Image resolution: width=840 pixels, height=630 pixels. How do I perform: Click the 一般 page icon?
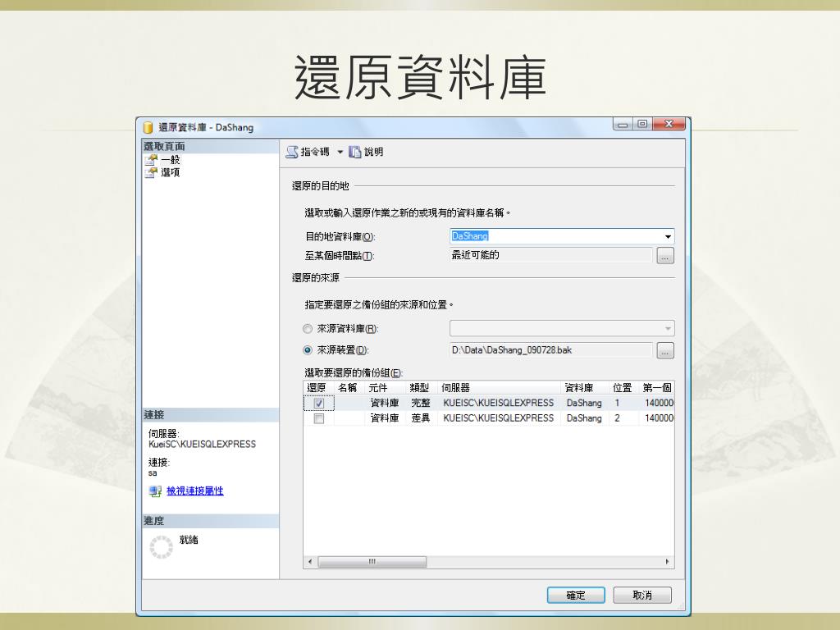pyautogui.click(x=152, y=160)
